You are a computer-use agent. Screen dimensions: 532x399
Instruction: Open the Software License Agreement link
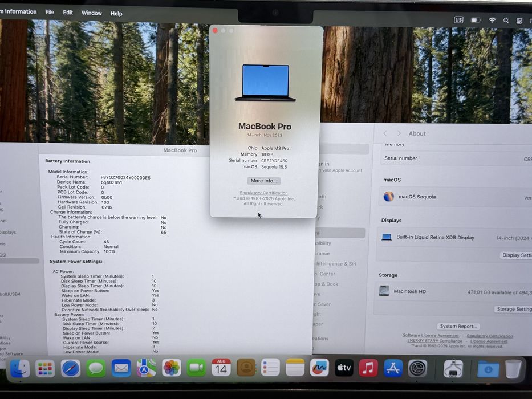[431, 335]
